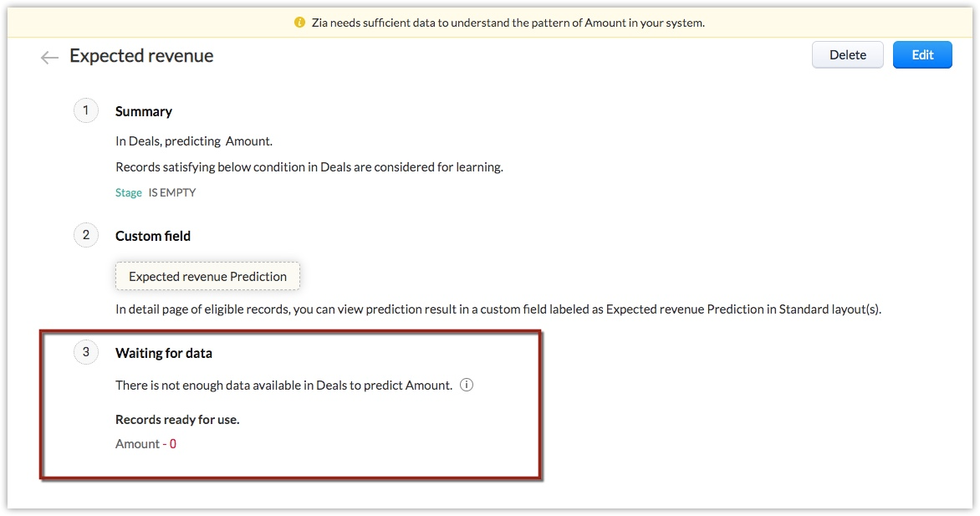Open the prediction with the Edit button
The height and width of the screenshot is (516, 980).
tap(921, 55)
